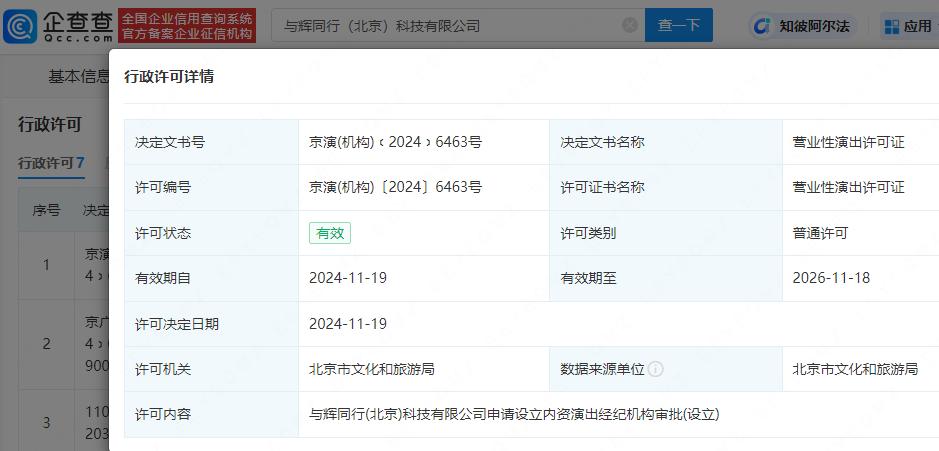939x451 pixels.
Task: Select row 2 in the background permit list
Action: pos(46,344)
